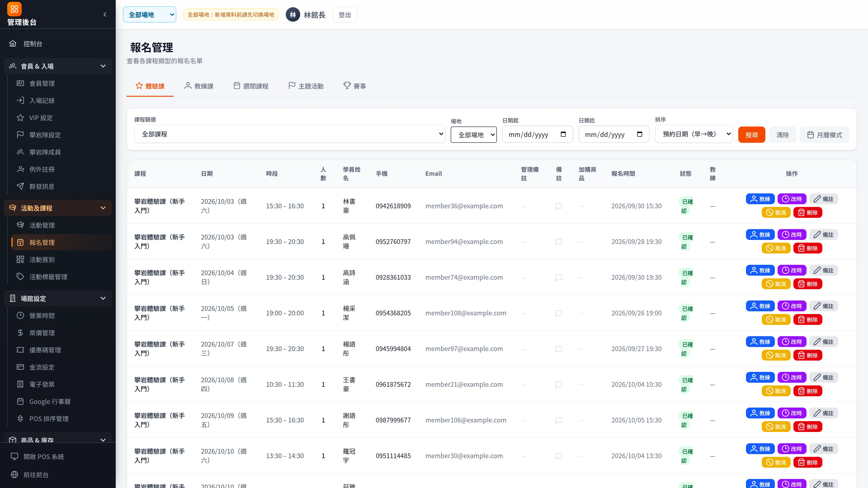Open the 課程篩選 全部課程 dropdown
Image resolution: width=868 pixels, height=488 pixels.
click(289, 134)
